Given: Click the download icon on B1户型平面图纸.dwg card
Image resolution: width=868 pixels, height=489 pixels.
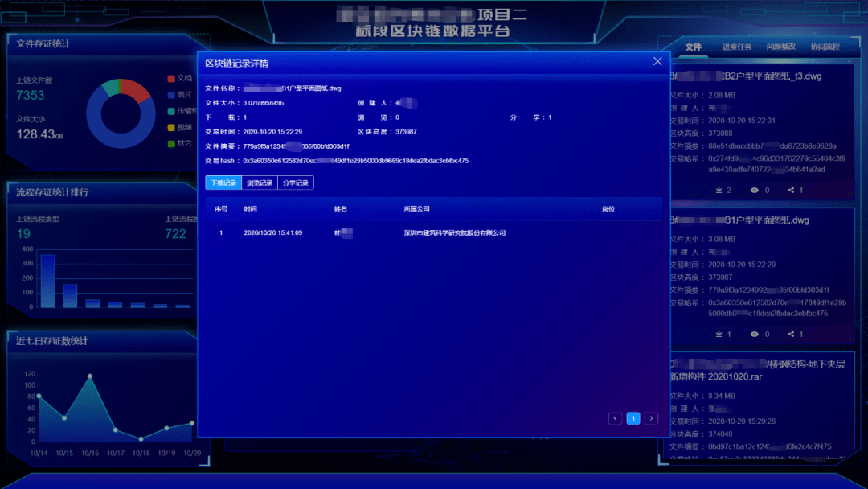Looking at the screenshot, I should (719, 335).
